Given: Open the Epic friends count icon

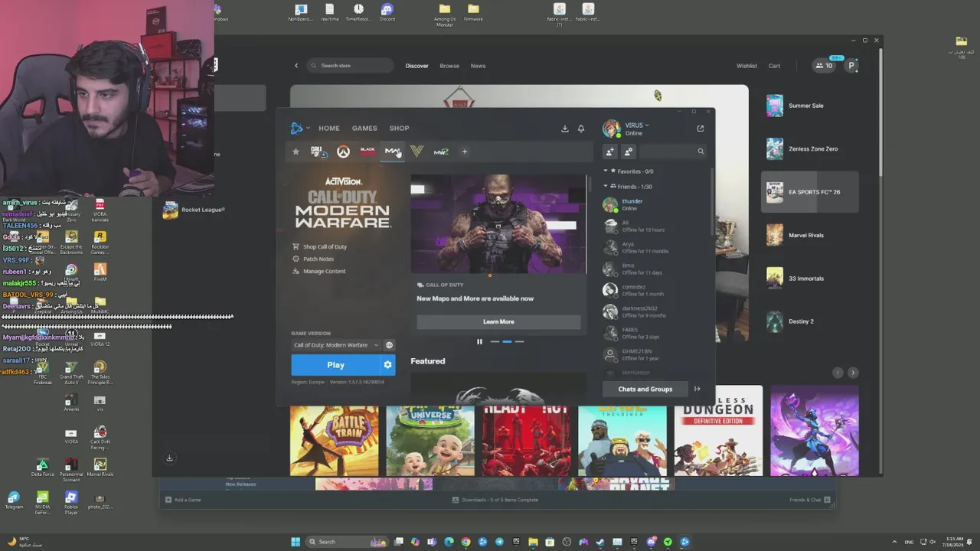Looking at the screenshot, I should click(x=824, y=66).
